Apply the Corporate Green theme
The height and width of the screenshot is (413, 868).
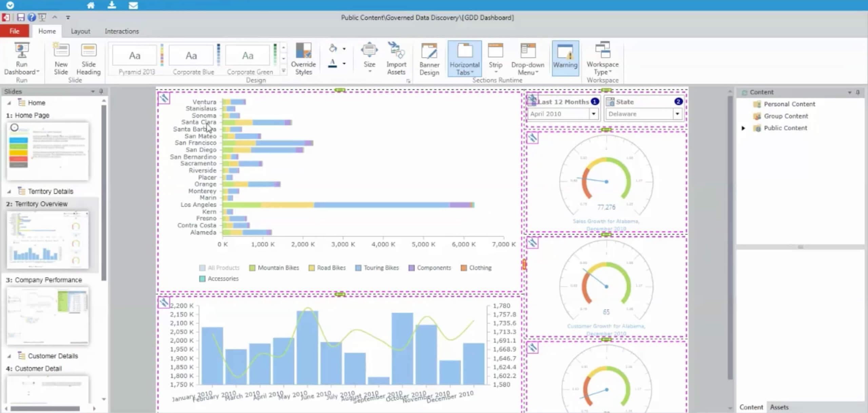pyautogui.click(x=250, y=59)
